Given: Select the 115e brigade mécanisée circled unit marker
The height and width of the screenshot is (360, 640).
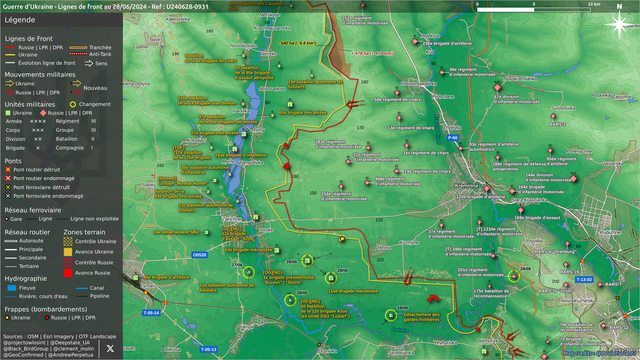Looking at the screenshot, I should click(331, 278).
